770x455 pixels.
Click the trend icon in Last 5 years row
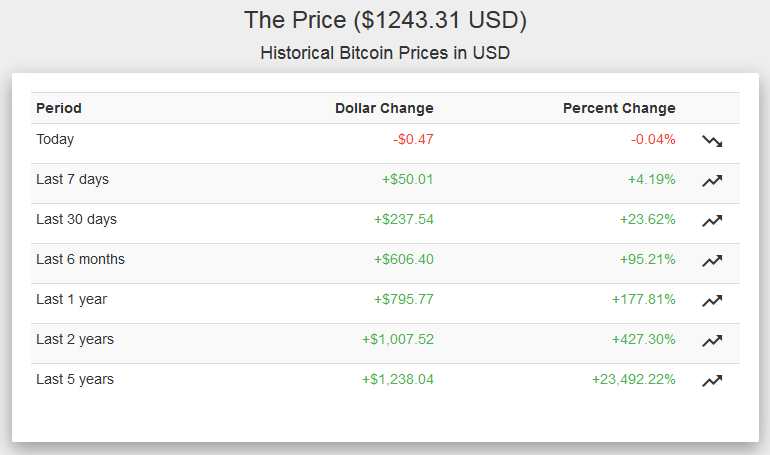[712, 381]
